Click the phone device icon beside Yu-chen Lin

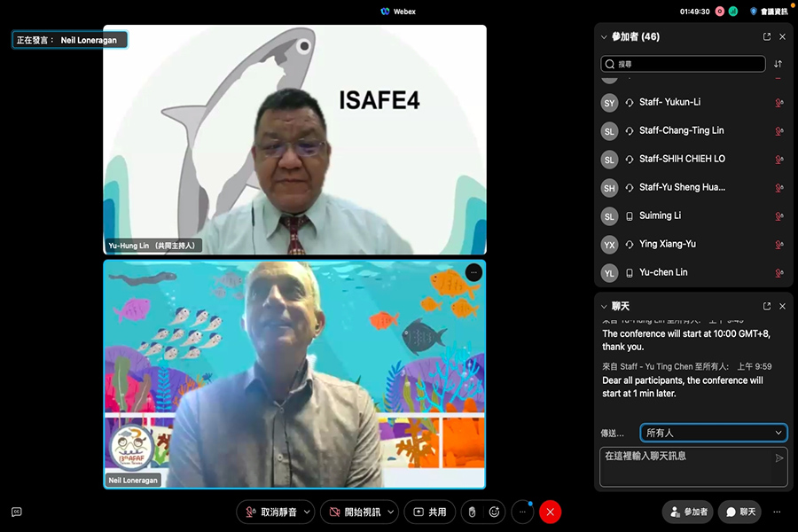(x=630, y=273)
